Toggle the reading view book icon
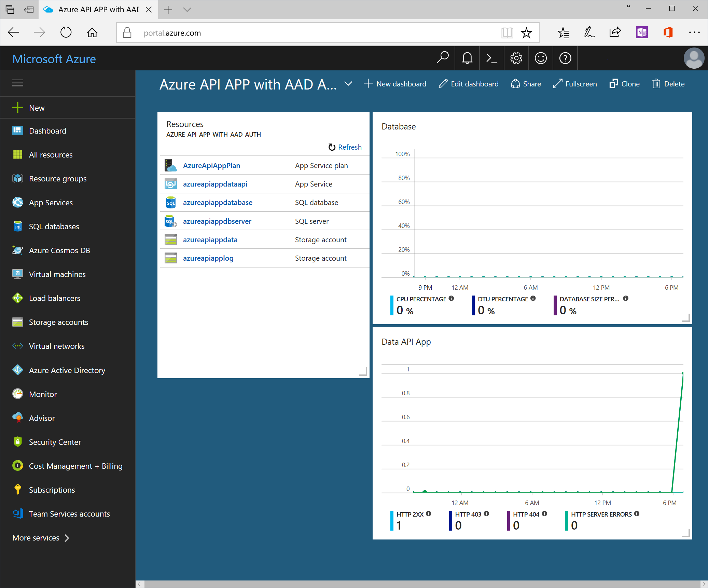The width and height of the screenshot is (708, 588). (507, 33)
